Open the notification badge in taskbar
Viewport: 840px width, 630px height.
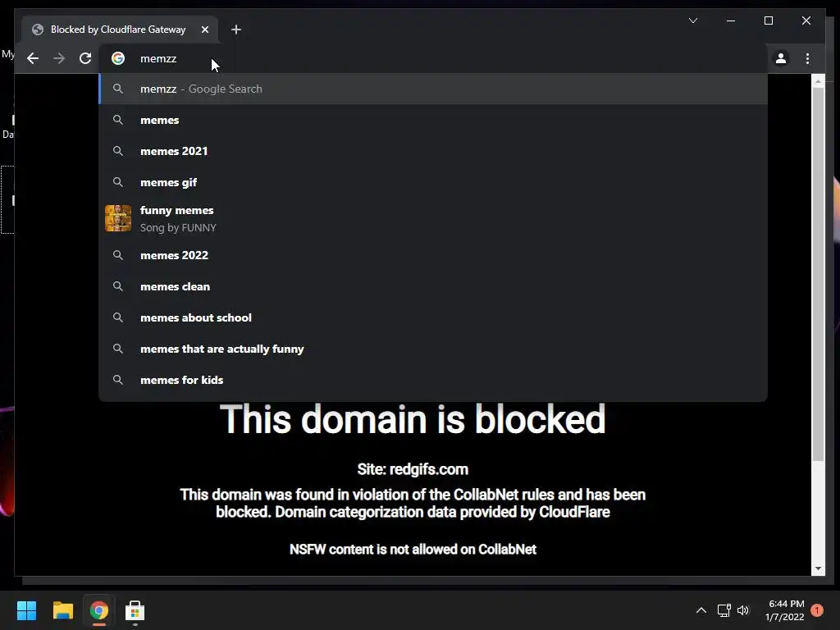pyautogui.click(x=817, y=610)
